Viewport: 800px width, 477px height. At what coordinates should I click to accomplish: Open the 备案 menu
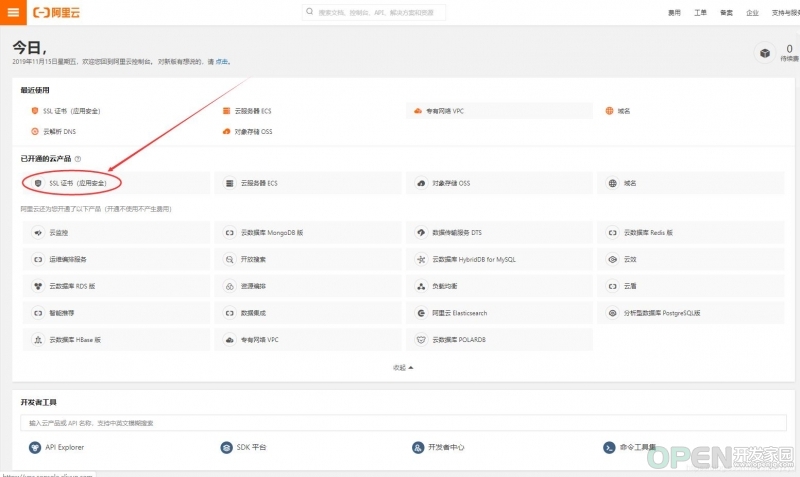click(x=726, y=13)
